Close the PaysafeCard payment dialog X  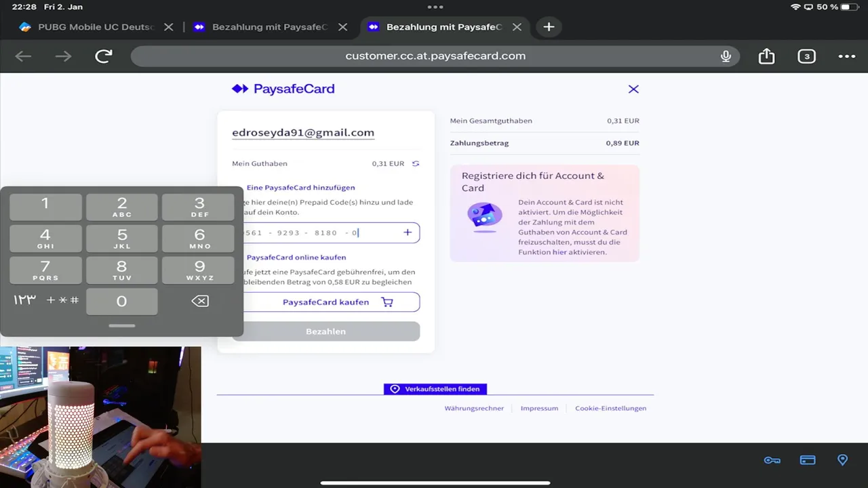[x=633, y=89]
